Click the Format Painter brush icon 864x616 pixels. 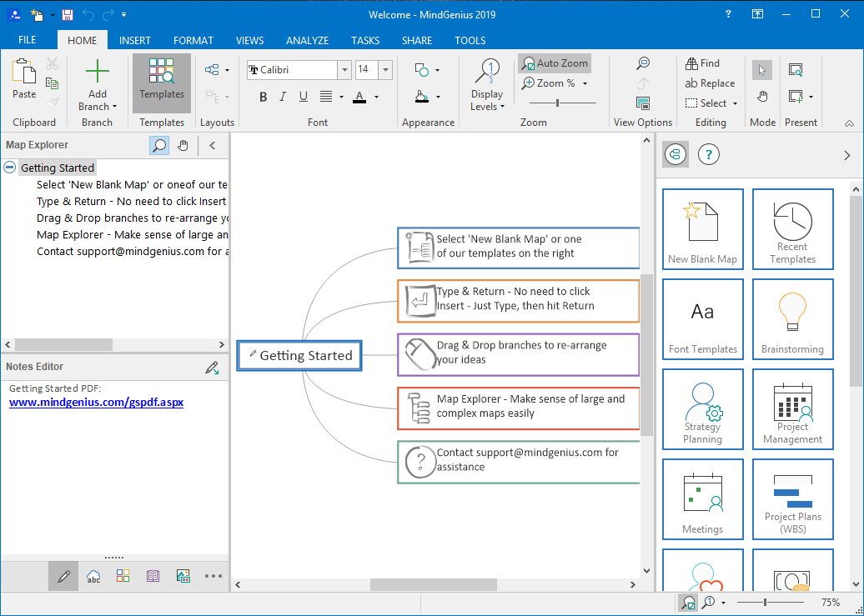coord(53,103)
